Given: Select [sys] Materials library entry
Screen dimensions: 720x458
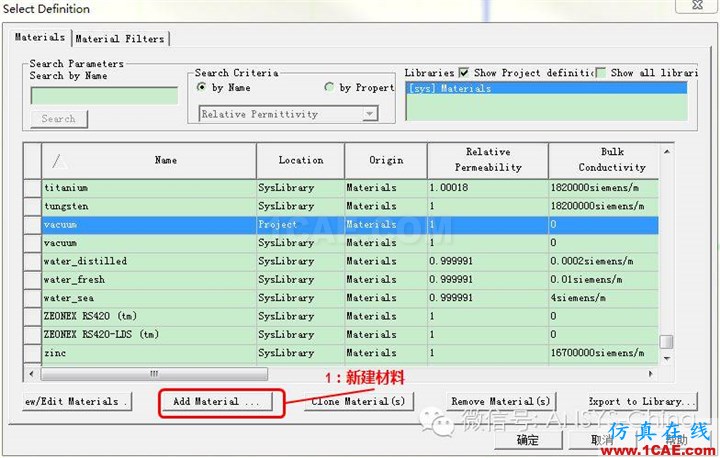Looking at the screenshot, I should tap(546, 88).
